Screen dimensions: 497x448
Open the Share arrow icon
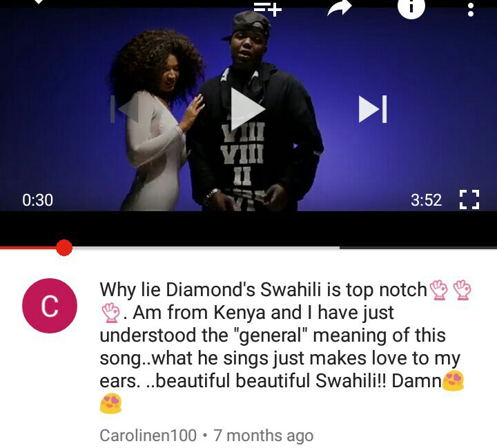[340, 8]
